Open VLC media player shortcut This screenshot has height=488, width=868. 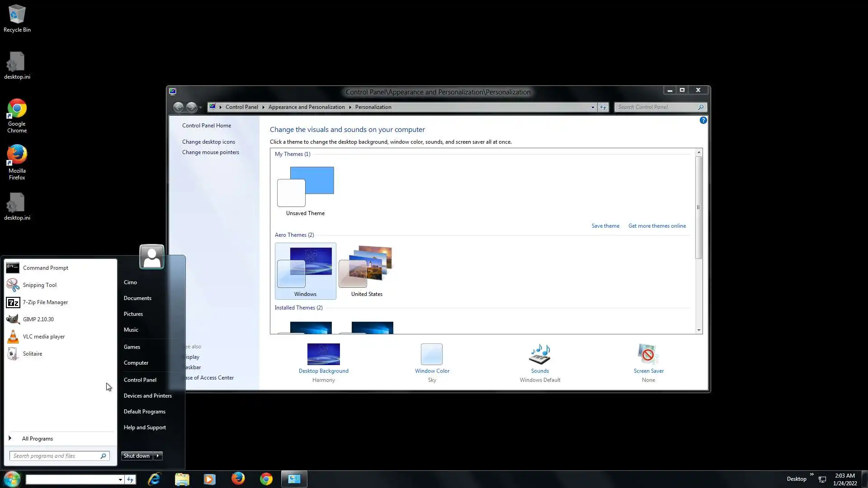coord(43,337)
